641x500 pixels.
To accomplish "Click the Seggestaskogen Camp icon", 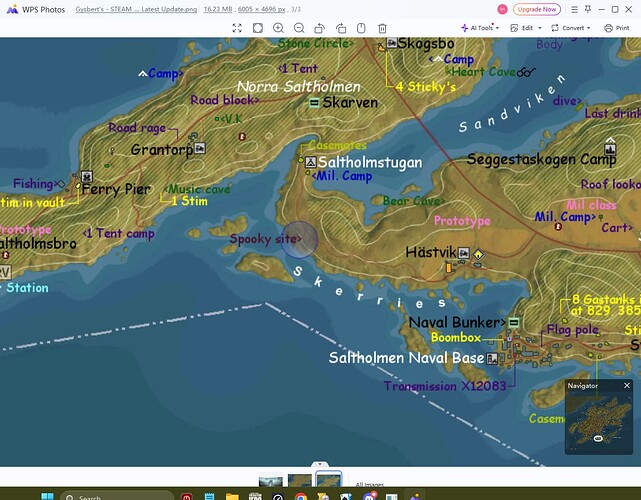I will (610, 148).
